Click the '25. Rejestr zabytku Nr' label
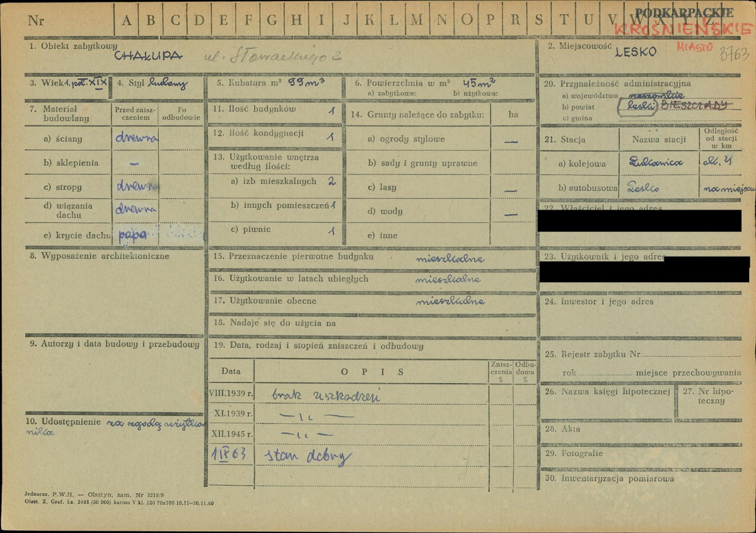Viewport: 756px width, 533px height. [593, 354]
